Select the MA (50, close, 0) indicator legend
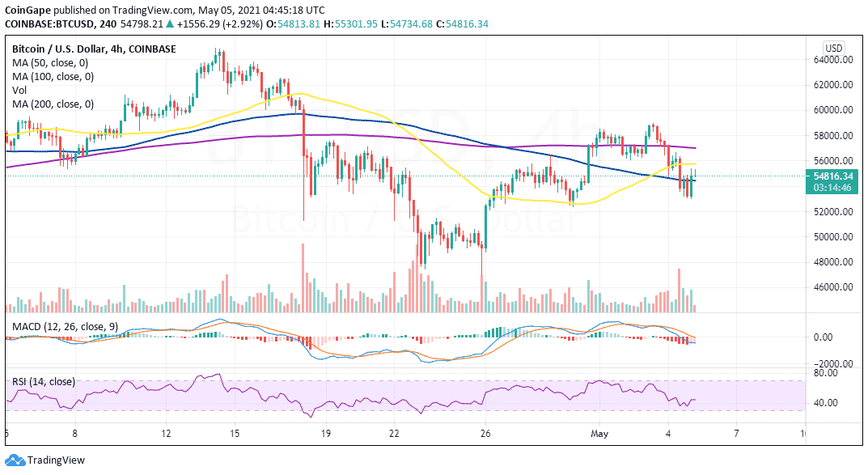This screenshot has width=868, height=475. pyautogui.click(x=50, y=62)
